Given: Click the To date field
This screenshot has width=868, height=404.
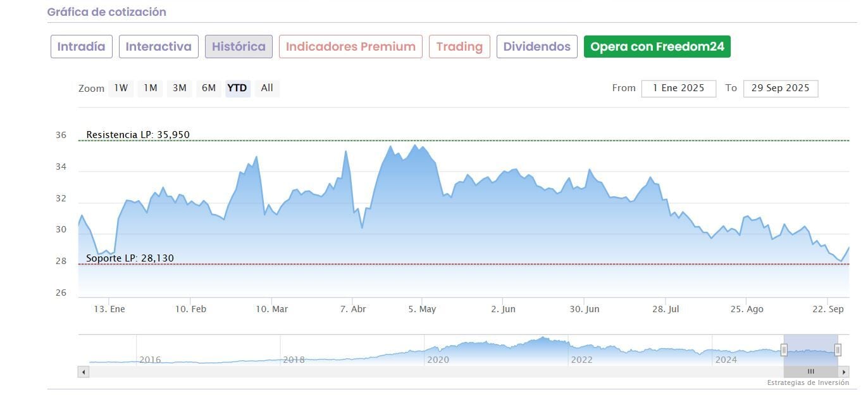Looking at the screenshot, I should 780,88.
